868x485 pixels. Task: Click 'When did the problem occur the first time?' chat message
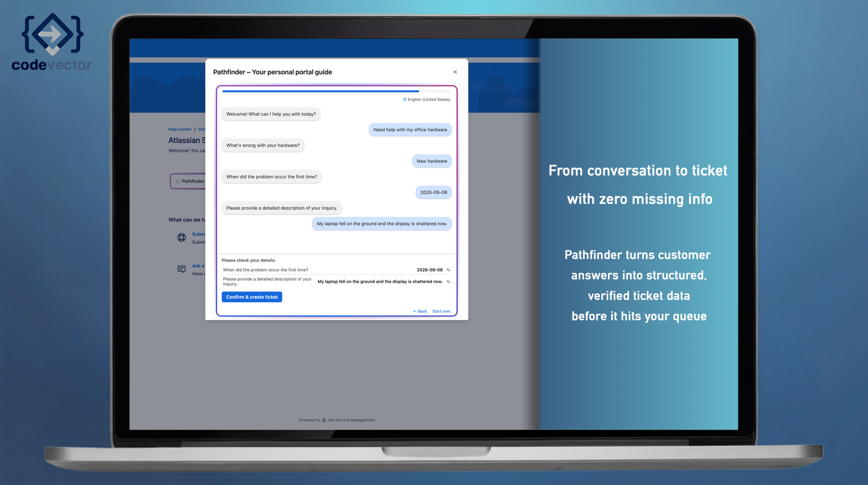[271, 177]
